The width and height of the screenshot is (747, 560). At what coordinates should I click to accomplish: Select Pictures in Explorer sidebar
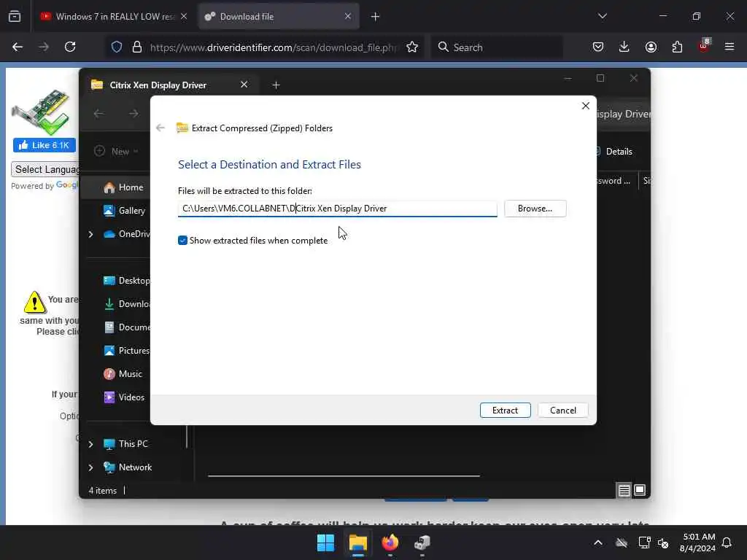point(127,351)
